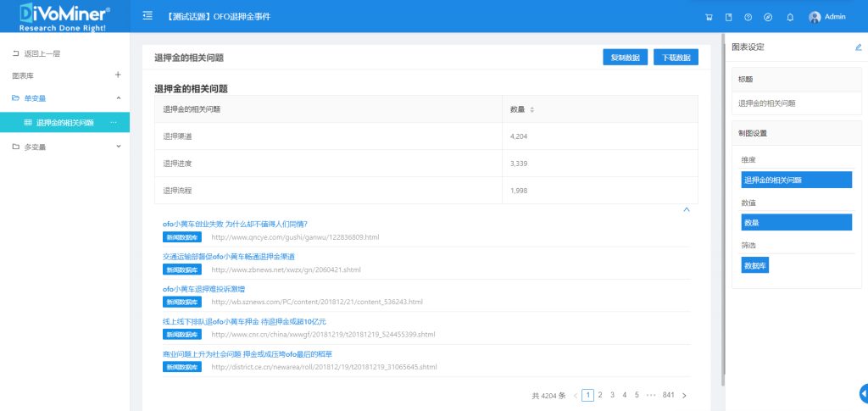Open article ofo小黄车退押难投诉激增
Viewport: 868px width, 411px height.
203,289
